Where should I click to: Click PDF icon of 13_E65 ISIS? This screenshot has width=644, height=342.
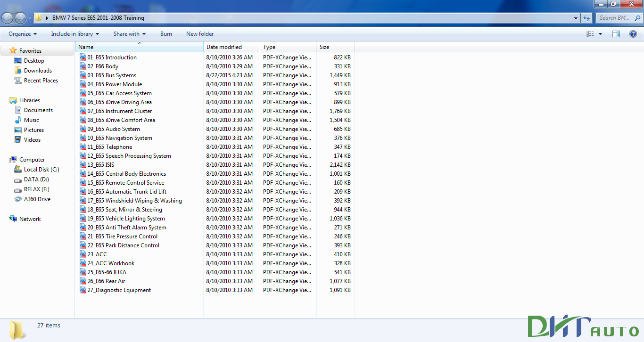coord(83,165)
